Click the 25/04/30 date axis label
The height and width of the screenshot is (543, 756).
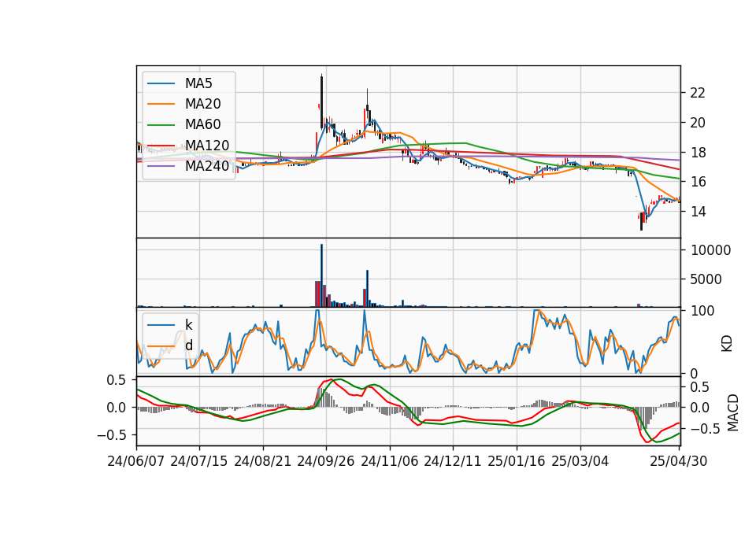(679, 461)
